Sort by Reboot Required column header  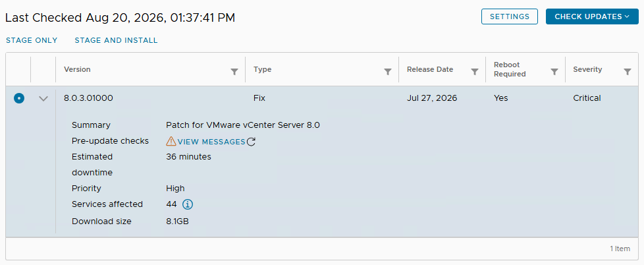[510, 69]
